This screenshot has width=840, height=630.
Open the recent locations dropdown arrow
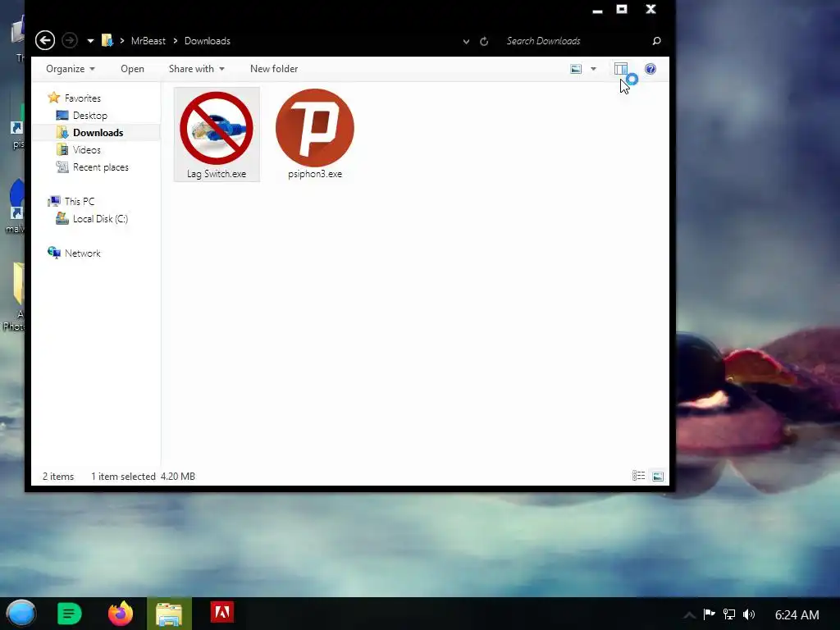pyautogui.click(x=90, y=41)
